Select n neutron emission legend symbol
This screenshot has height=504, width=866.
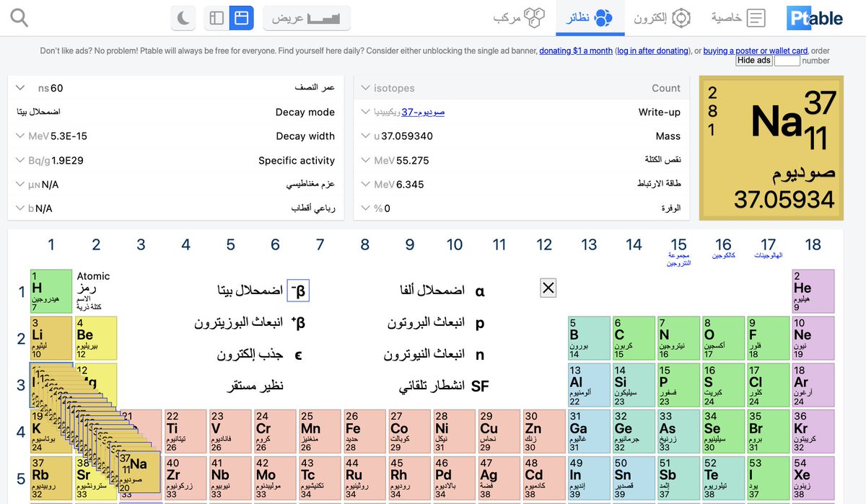pos(480,354)
